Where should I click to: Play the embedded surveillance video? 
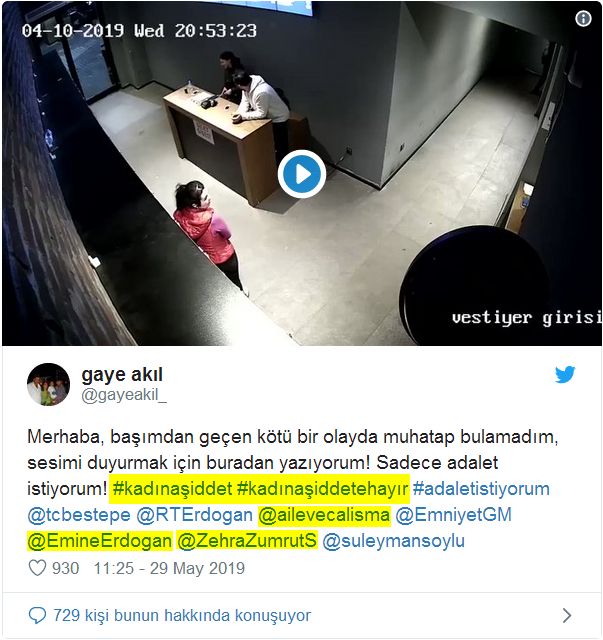click(302, 174)
